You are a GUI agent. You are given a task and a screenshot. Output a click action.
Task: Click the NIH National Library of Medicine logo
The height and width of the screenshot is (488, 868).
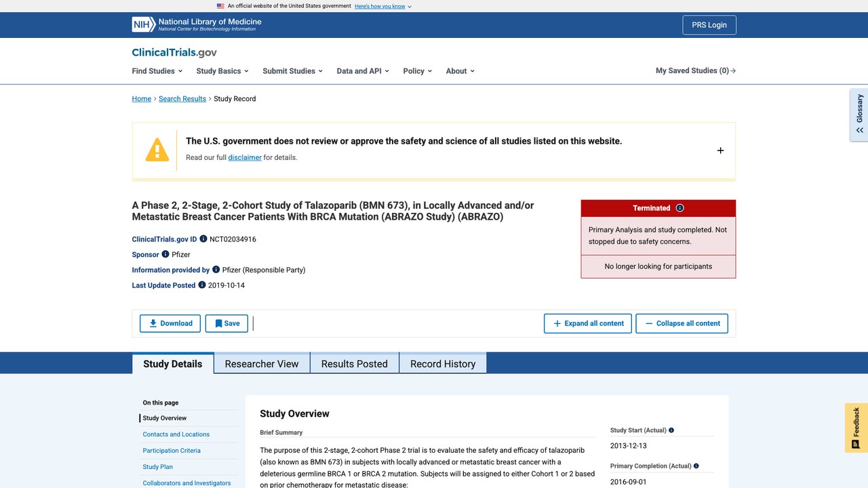(197, 25)
